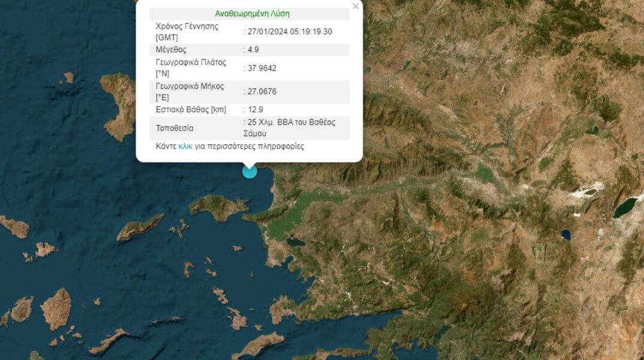Image resolution: width=644 pixels, height=360 pixels.
Task: Click the 'Γεωγραφικό Πλάτος [°N]' label
Action: pyautogui.click(x=191, y=68)
